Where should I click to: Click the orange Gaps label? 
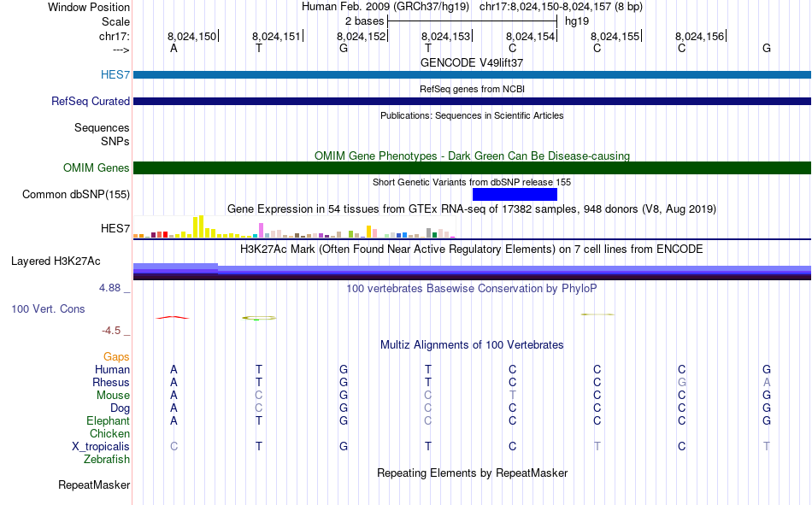116,356
